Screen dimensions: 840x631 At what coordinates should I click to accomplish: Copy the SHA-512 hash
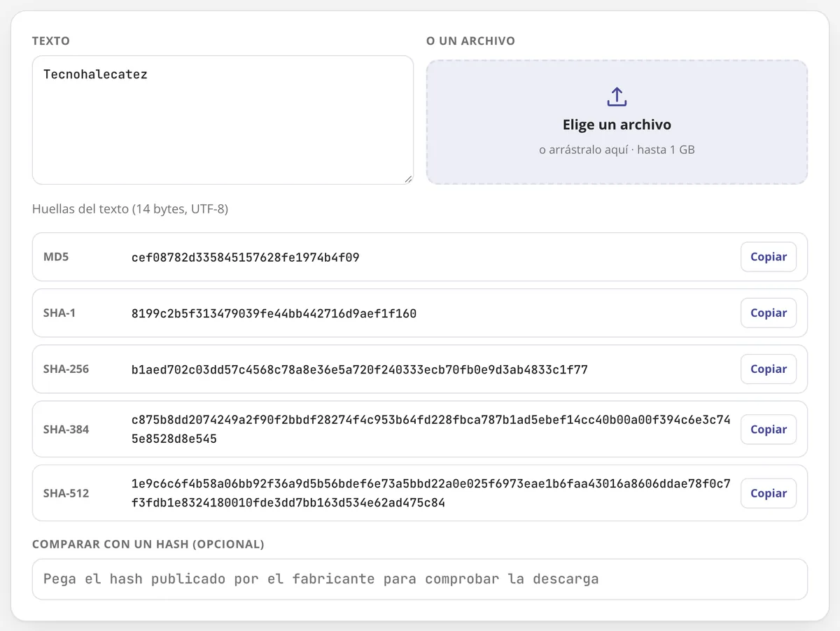point(769,493)
